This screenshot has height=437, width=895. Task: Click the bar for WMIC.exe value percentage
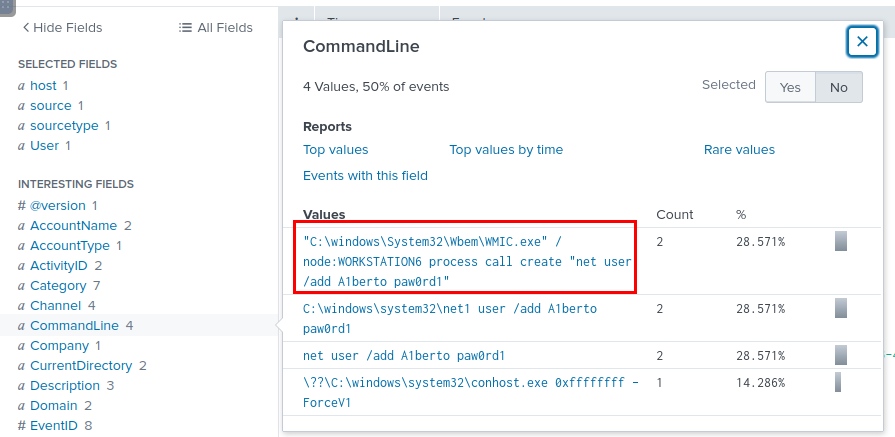(x=841, y=241)
